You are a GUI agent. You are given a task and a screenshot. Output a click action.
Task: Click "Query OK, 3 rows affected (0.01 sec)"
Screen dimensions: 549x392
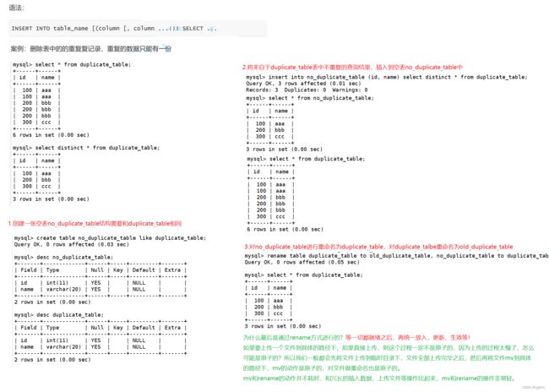(x=303, y=84)
